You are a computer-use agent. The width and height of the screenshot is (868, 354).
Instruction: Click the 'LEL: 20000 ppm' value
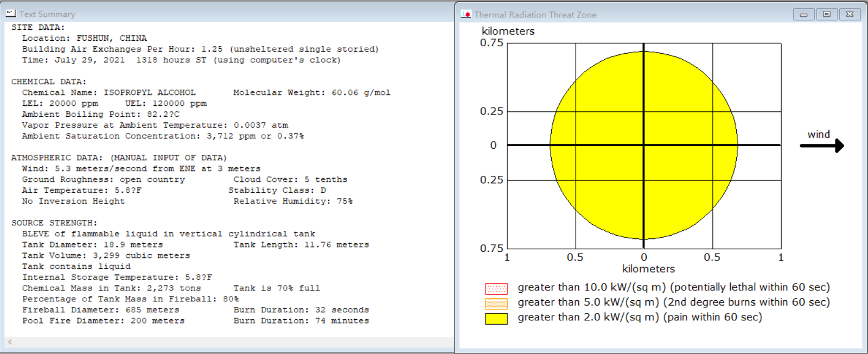(60, 103)
